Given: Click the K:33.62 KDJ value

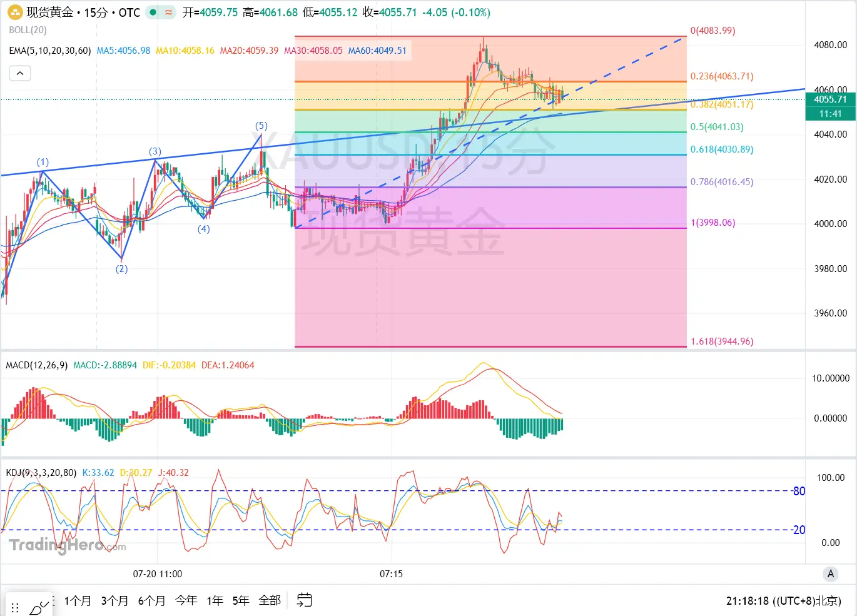Looking at the screenshot, I should click(98, 473).
